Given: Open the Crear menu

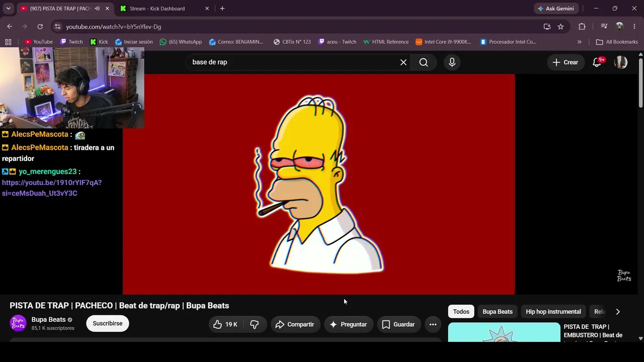Looking at the screenshot, I should [x=566, y=62].
